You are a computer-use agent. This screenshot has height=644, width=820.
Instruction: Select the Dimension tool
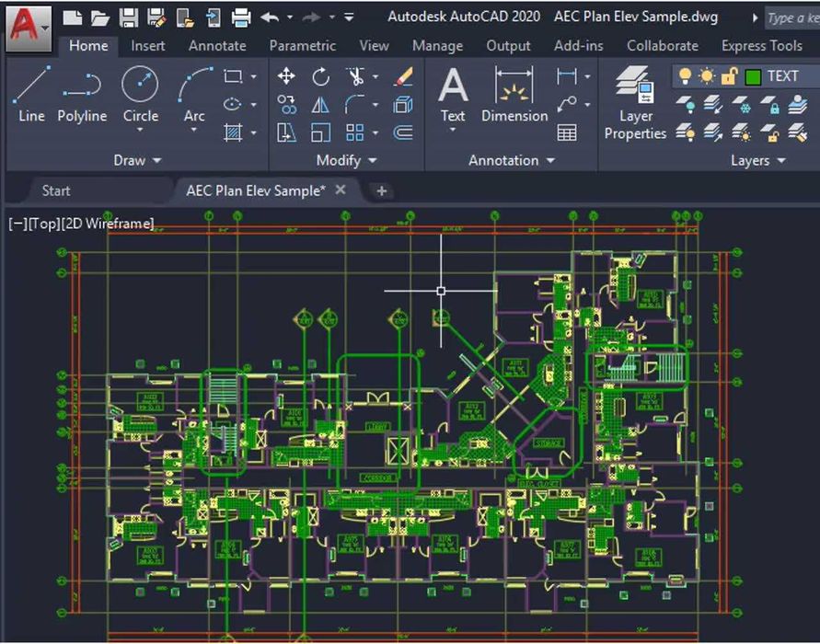point(514,94)
